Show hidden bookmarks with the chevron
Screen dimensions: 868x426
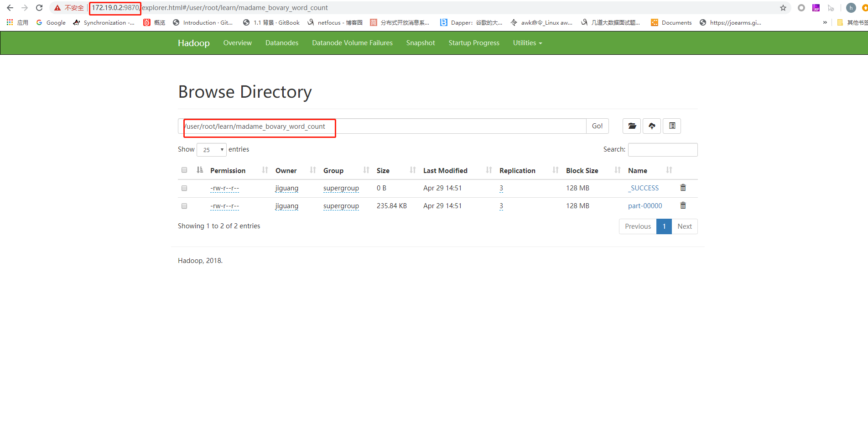click(825, 22)
